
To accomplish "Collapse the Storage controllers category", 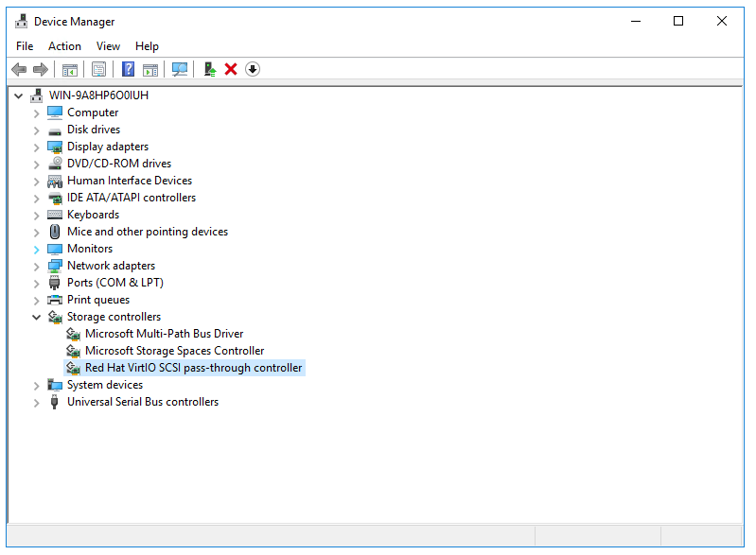I will click(x=37, y=318).
